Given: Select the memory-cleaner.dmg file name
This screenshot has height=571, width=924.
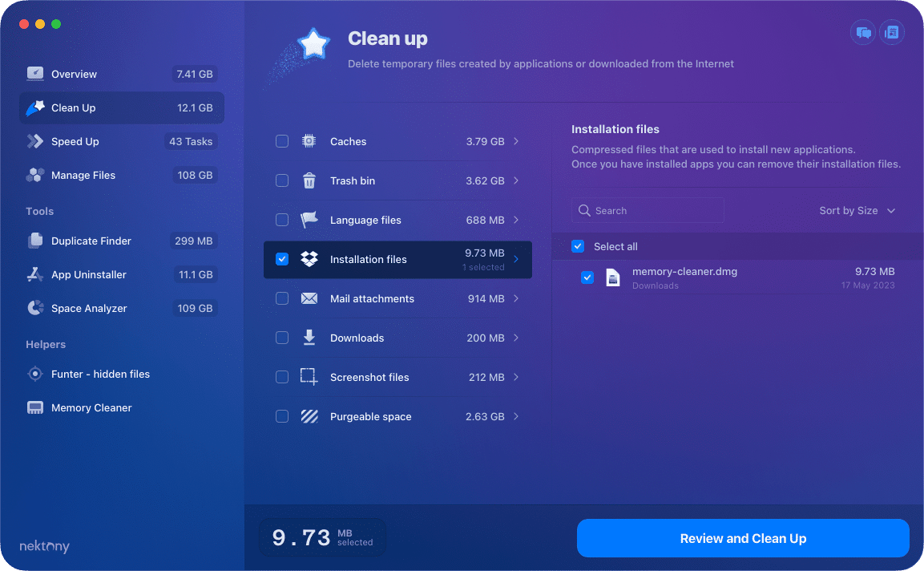Looking at the screenshot, I should click(684, 271).
